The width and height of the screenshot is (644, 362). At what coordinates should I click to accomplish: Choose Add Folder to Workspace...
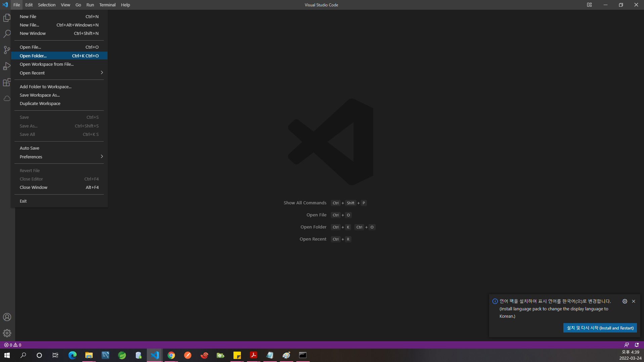pos(59,87)
